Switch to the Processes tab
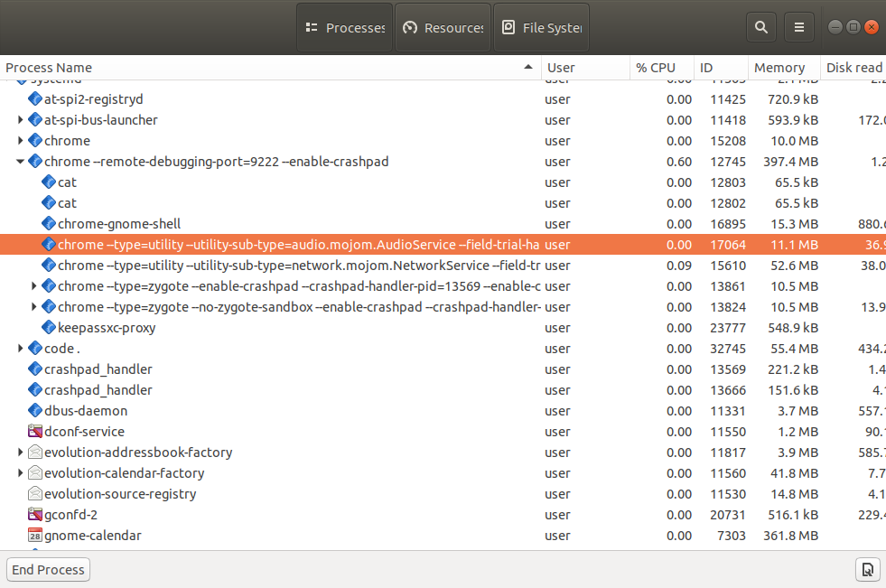The image size is (886, 588). pyautogui.click(x=345, y=28)
